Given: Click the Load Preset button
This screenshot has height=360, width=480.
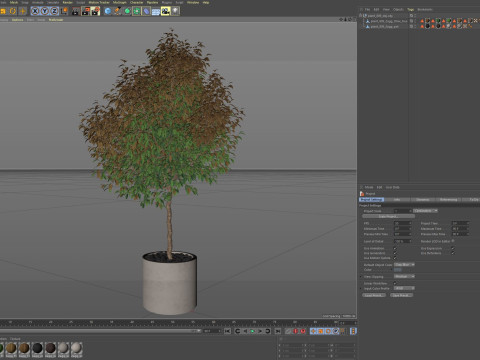Looking at the screenshot, I should (x=374, y=295).
